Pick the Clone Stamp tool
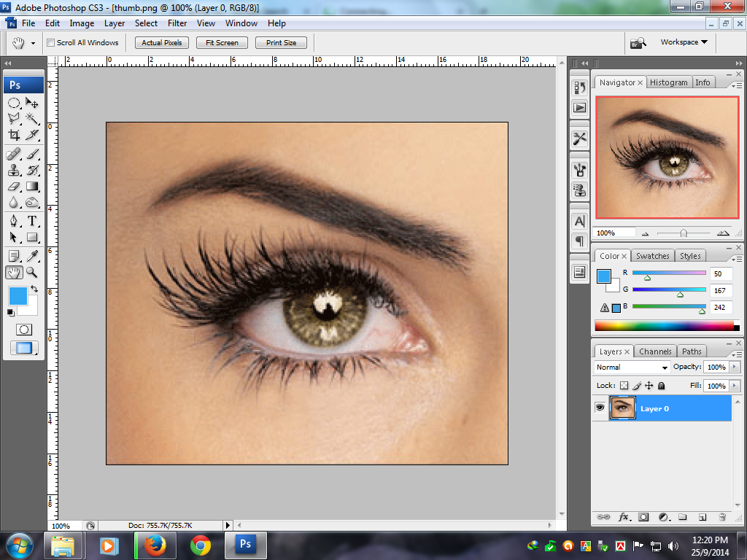This screenshot has width=747, height=560. tap(14, 171)
